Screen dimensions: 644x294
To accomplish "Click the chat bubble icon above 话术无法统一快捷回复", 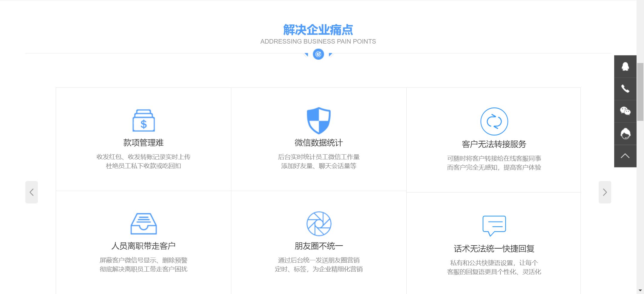I will [494, 225].
